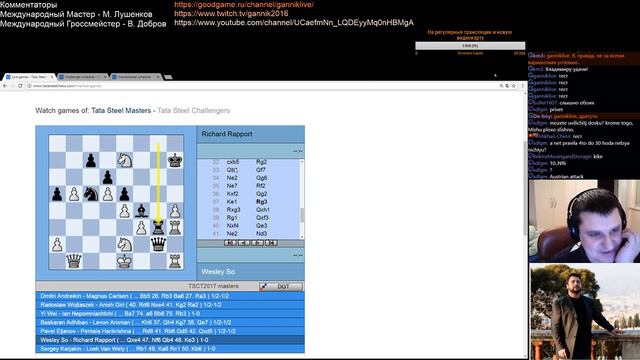Select the Live games browser tab
640x360 pixels.
pyautogui.click(x=29, y=77)
